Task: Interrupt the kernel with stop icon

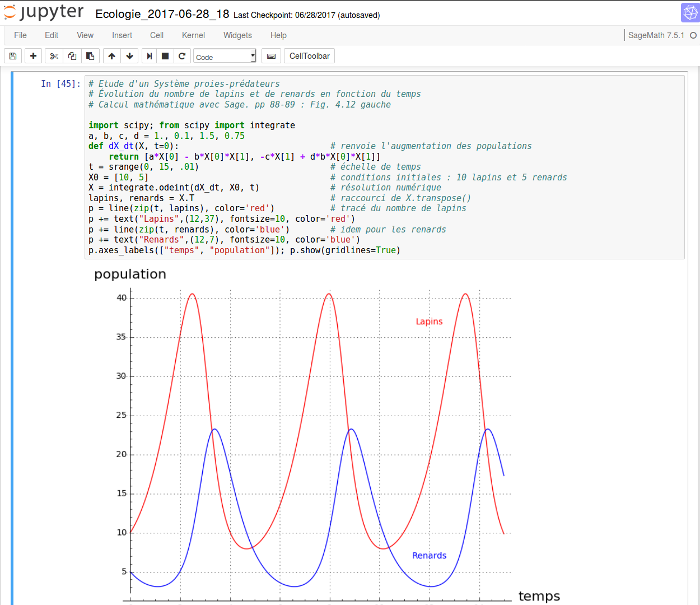Action: (165, 56)
